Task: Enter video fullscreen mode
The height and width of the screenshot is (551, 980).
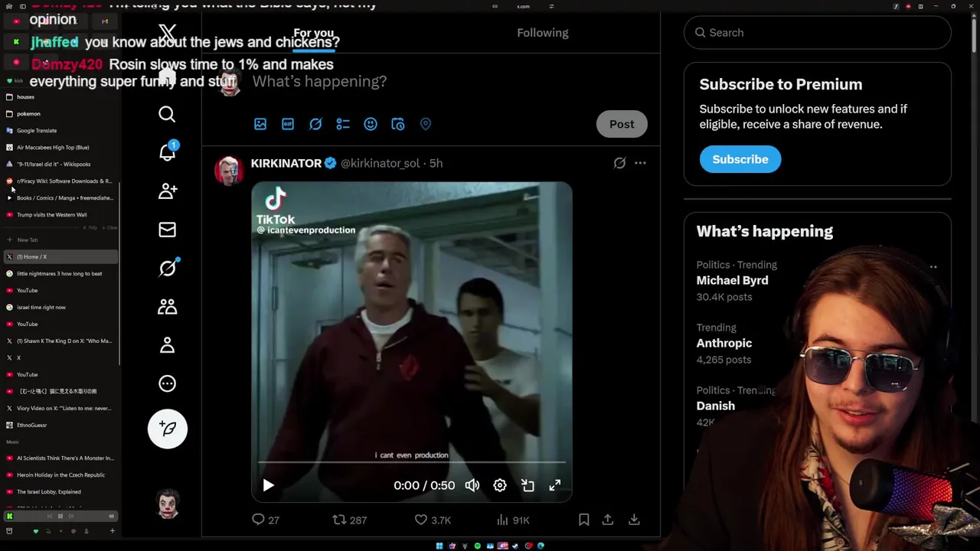Action: click(x=555, y=485)
